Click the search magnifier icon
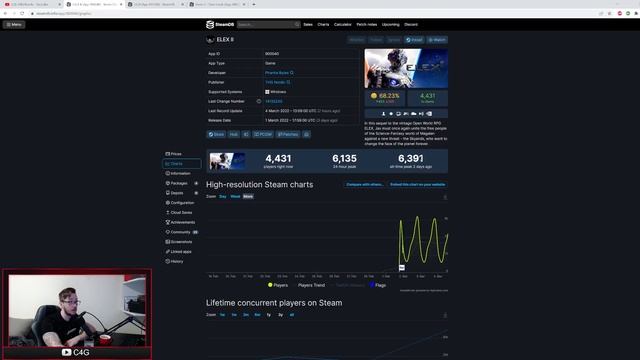 coord(297,24)
